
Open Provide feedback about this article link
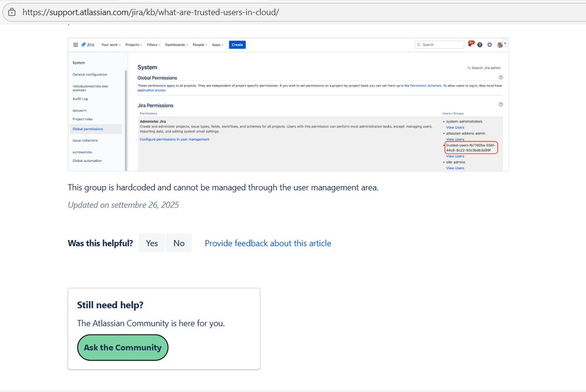tap(268, 243)
